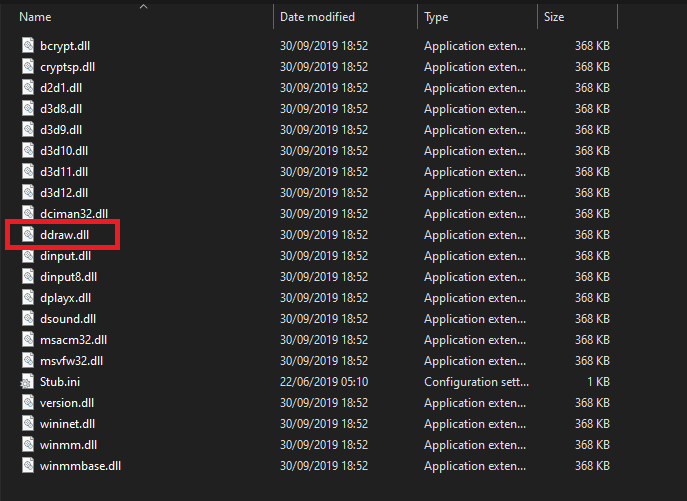Sort files by Name column header
The width and height of the screenshot is (687, 501).
pos(36,17)
